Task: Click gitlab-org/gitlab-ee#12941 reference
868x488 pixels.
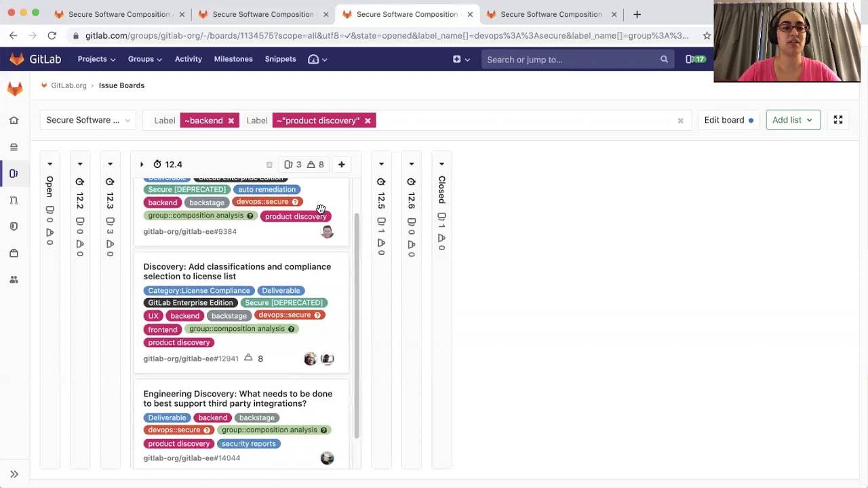Action: 191,359
